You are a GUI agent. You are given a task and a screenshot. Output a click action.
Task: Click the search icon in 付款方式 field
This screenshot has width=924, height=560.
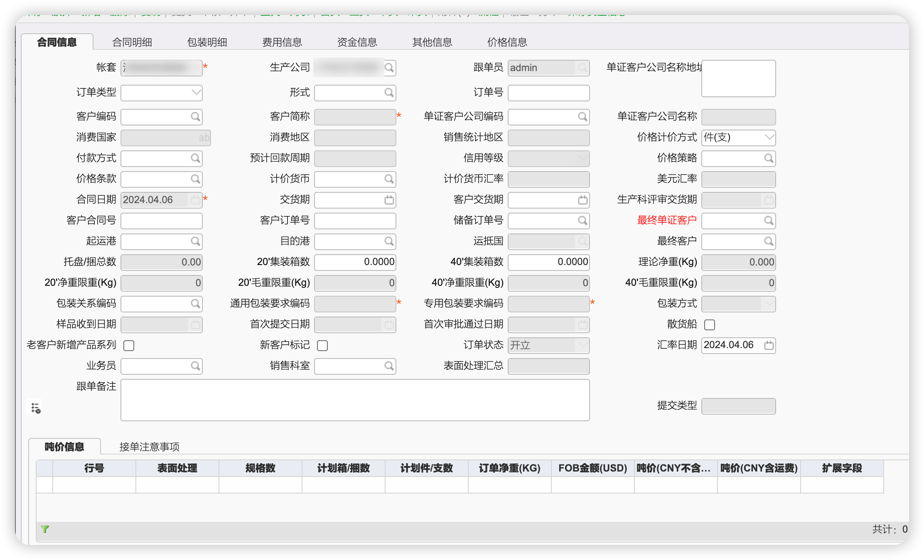pos(195,158)
